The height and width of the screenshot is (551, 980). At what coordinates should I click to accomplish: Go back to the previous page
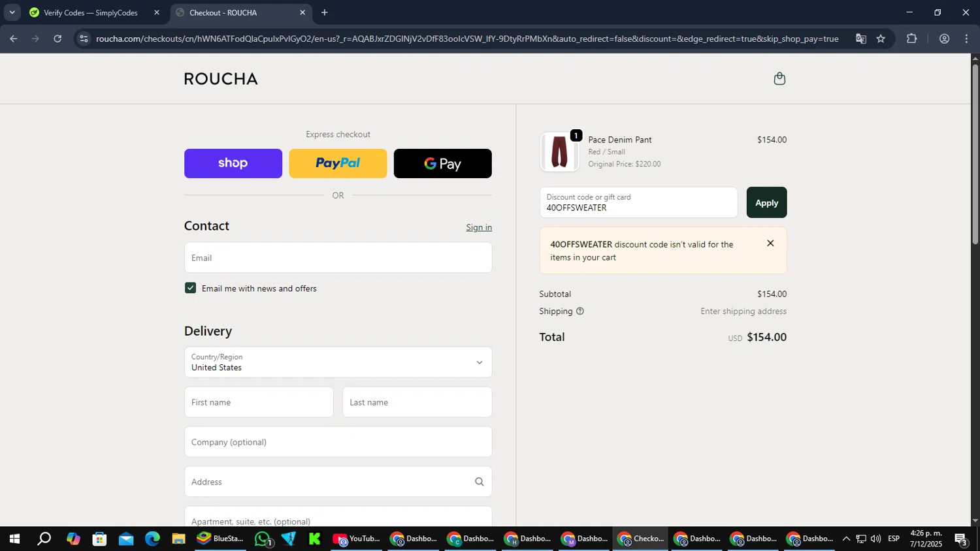tap(14, 39)
